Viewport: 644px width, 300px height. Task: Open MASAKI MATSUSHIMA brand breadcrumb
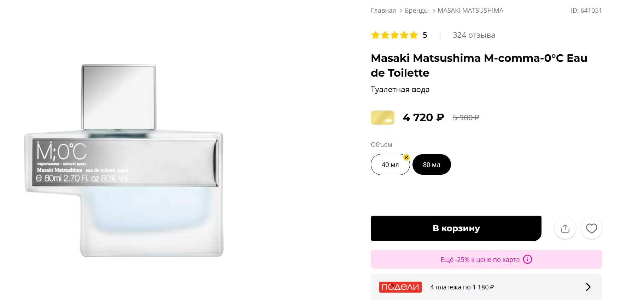click(470, 11)
